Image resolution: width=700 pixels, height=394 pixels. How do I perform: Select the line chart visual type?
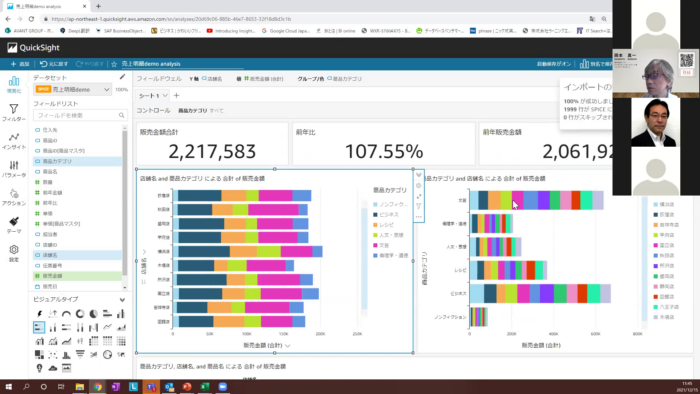107,328
